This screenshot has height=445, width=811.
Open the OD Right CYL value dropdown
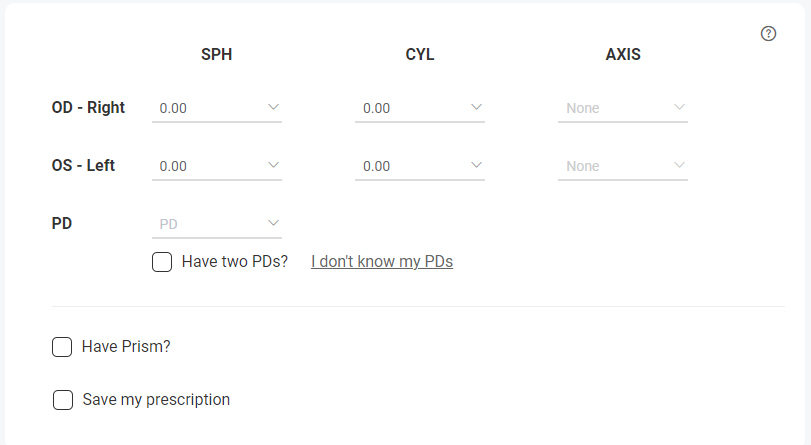click(x=420, y=108)
